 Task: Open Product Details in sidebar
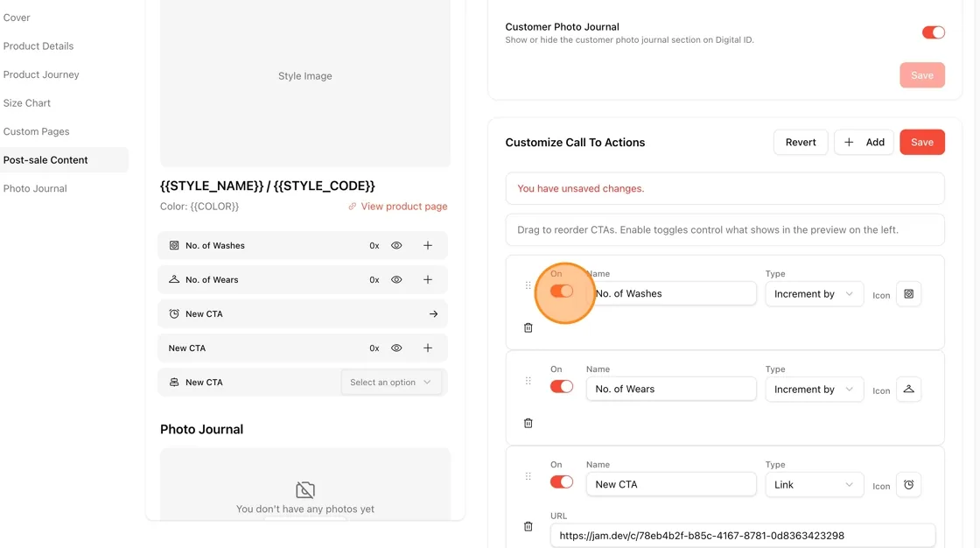coord(38,46)
